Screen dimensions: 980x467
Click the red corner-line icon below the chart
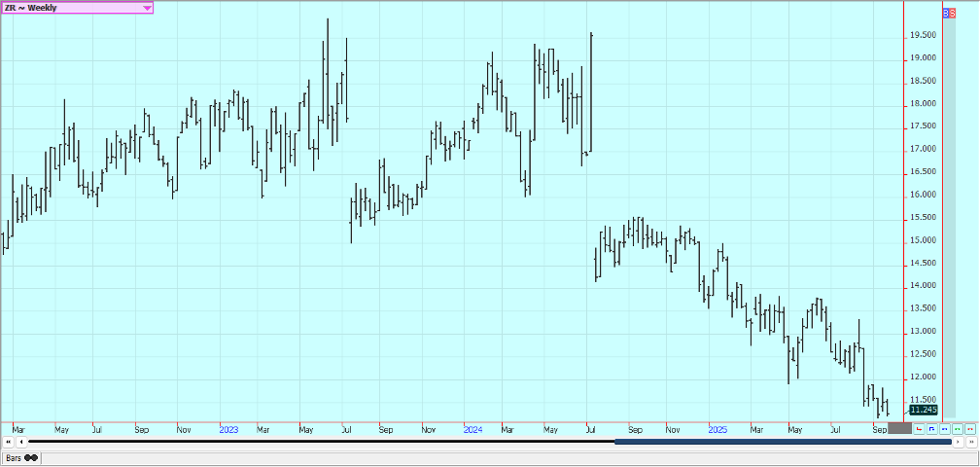(919, 428)
